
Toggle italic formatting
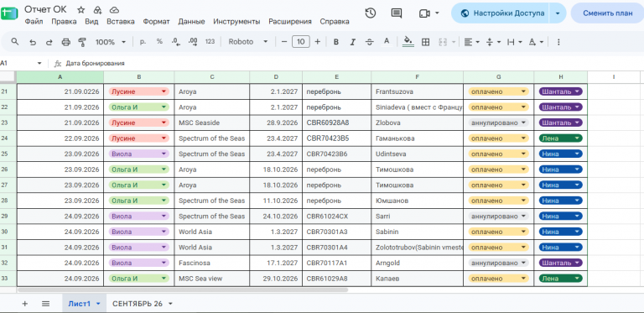pos(352,42)
